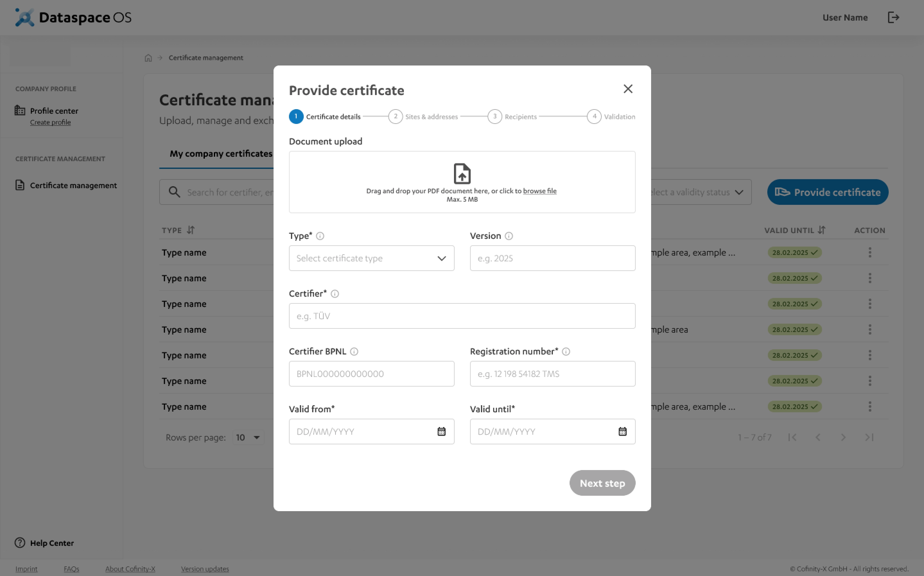
Task: Open the Valid until calendar picker
Action: pyautogui.click(x=622, y=432)
